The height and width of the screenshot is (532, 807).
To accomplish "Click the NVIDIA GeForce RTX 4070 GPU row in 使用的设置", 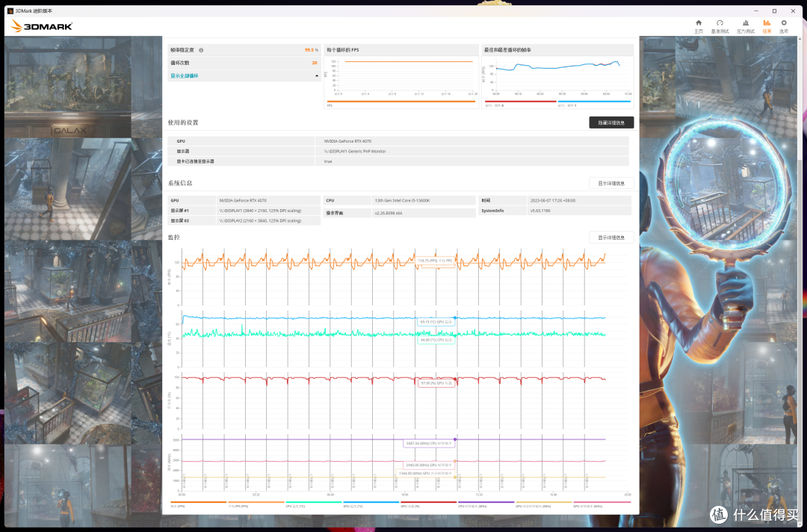I will pos(398,141).
